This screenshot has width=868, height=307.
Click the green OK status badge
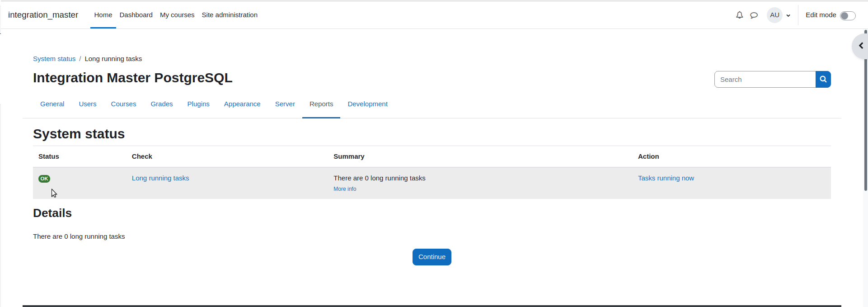coord(44,179)
